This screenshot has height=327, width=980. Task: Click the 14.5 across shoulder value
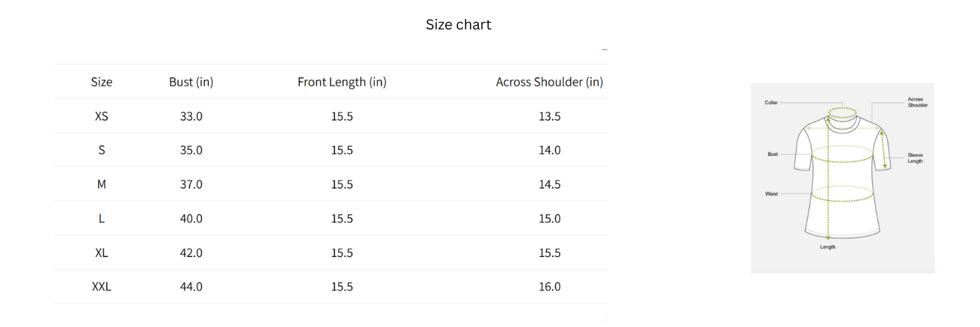point(549,184)
